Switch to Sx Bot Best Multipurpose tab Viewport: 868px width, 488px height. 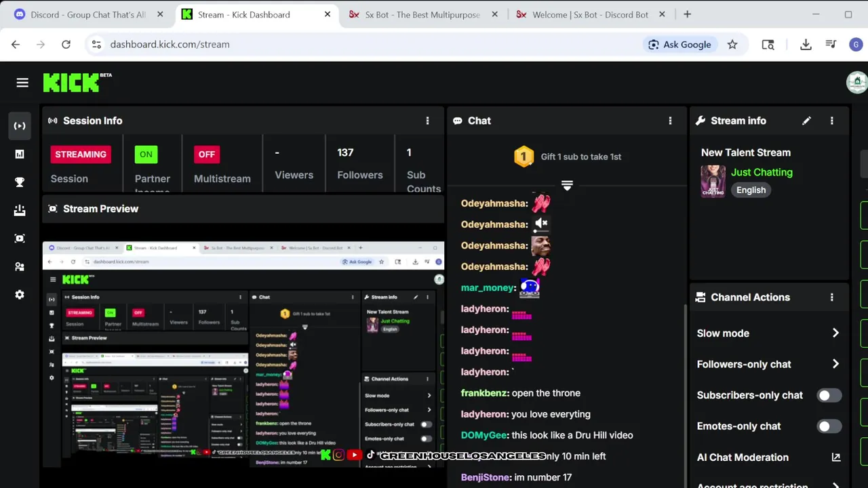point(423,14)
